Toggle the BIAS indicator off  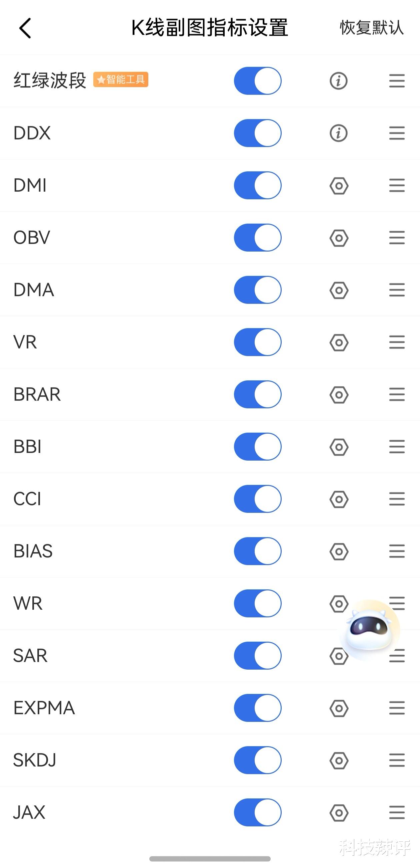257,551
